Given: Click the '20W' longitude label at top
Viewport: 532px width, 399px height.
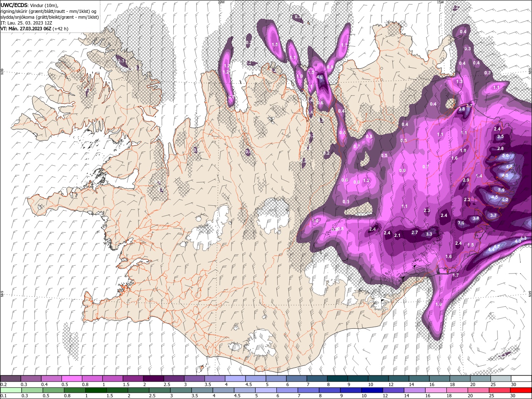Looking at the screenshot, I should click(x=221, y=2).
